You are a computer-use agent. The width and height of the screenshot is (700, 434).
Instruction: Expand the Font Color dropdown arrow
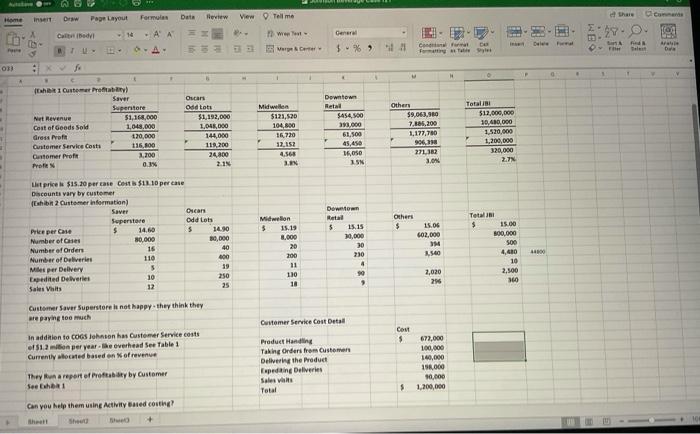(164, 50)
